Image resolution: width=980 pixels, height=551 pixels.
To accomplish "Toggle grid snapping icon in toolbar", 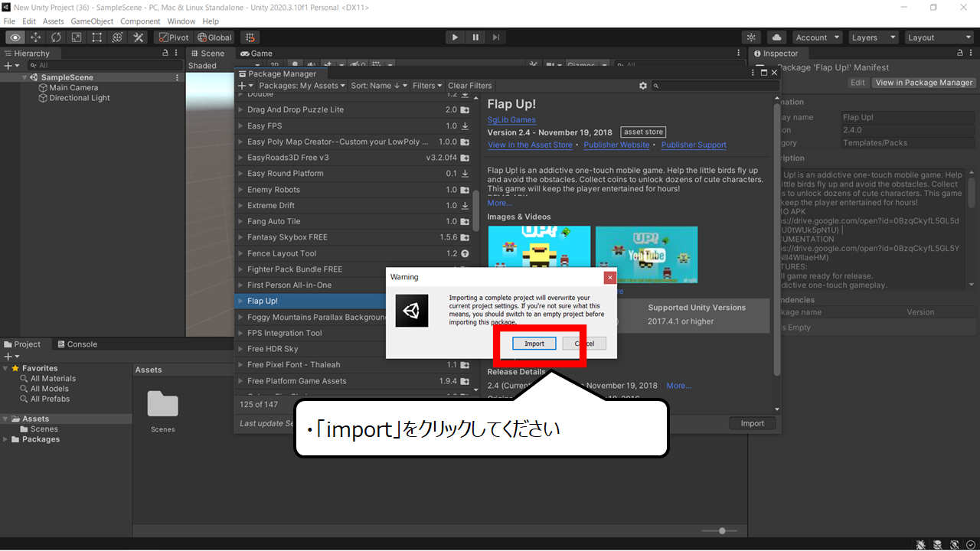I will (x=250, y=37).
